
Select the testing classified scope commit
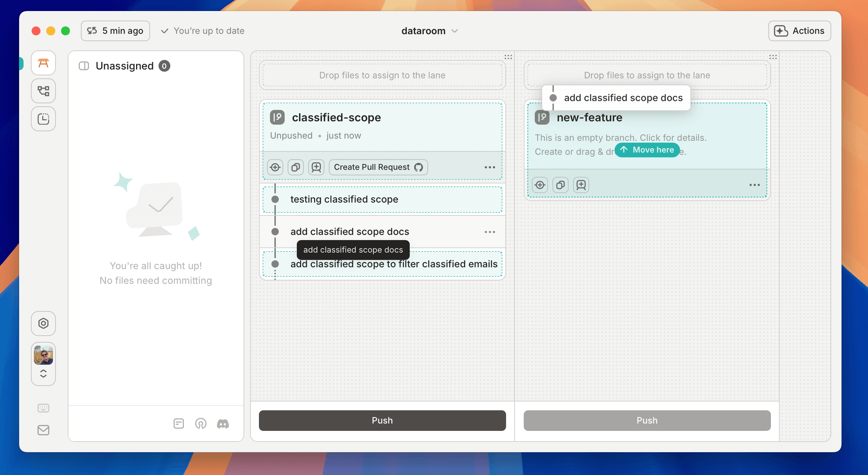[344, 200]
